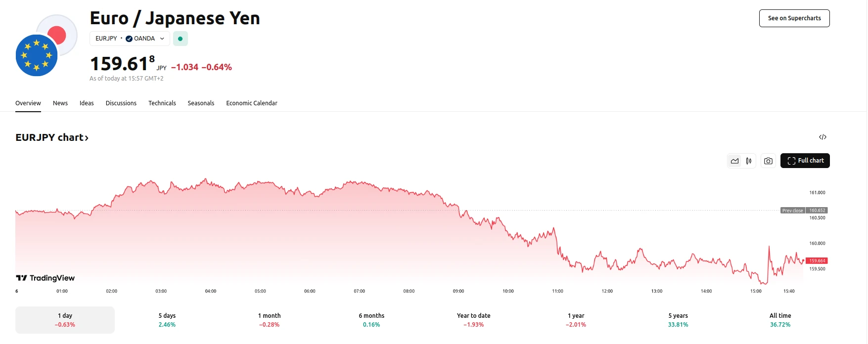This screenshot has height=344, width=868.
Task: Click the green market status indicator
Action: point(181,39)
